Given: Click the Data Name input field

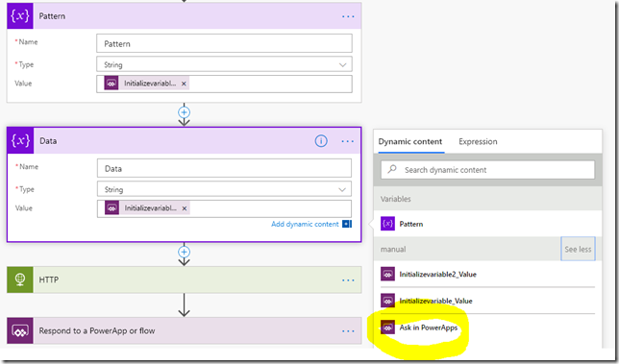Looking at the screenshot, I should tap(224, 168).
